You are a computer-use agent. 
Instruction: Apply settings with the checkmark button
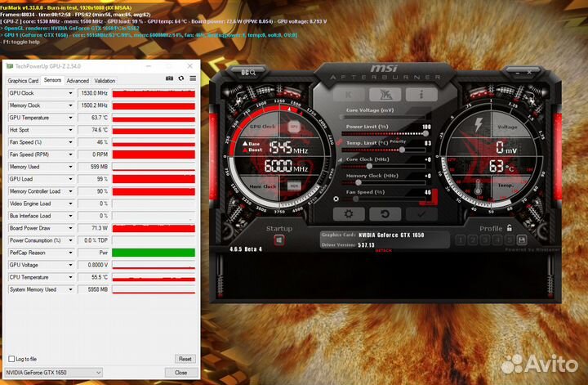421,214
